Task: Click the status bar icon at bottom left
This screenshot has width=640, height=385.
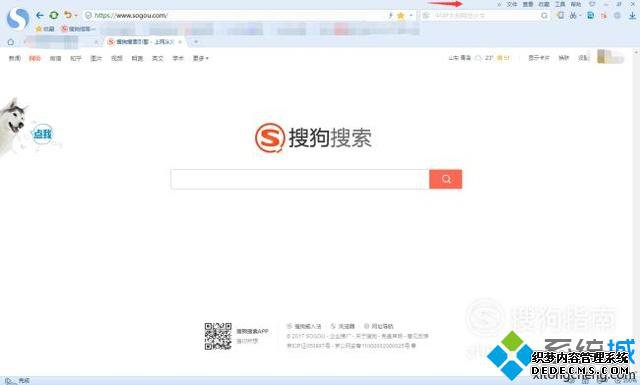Action: [10, 381]
